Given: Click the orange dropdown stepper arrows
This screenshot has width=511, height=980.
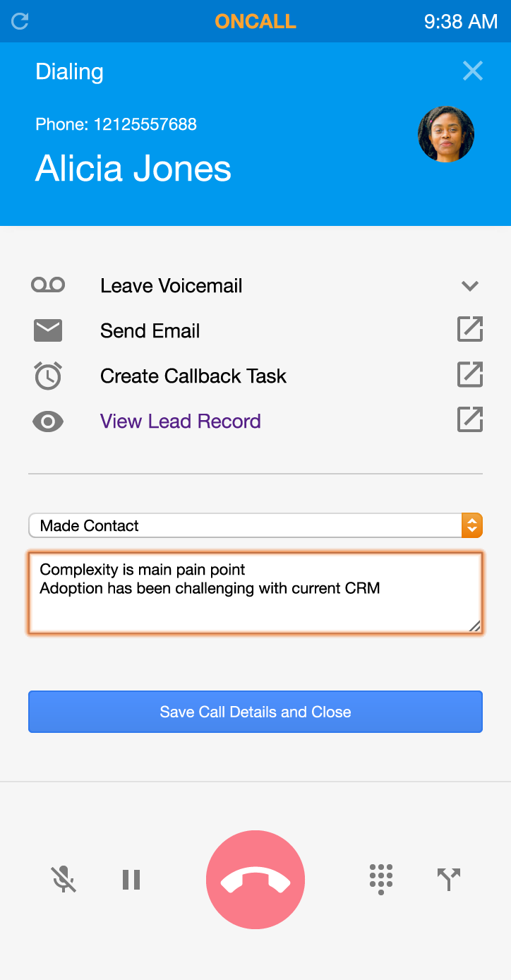Looking at the screenshot, I should (471, 525).
